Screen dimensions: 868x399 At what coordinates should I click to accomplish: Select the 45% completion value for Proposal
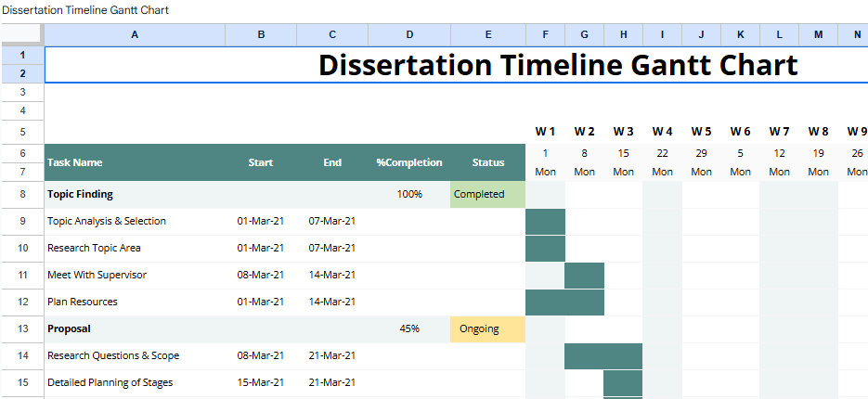(x=409, y=329)
